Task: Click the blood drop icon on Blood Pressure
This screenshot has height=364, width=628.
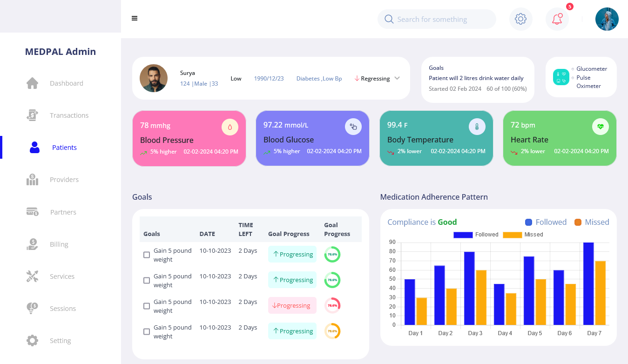Action: tap(230, 127)
